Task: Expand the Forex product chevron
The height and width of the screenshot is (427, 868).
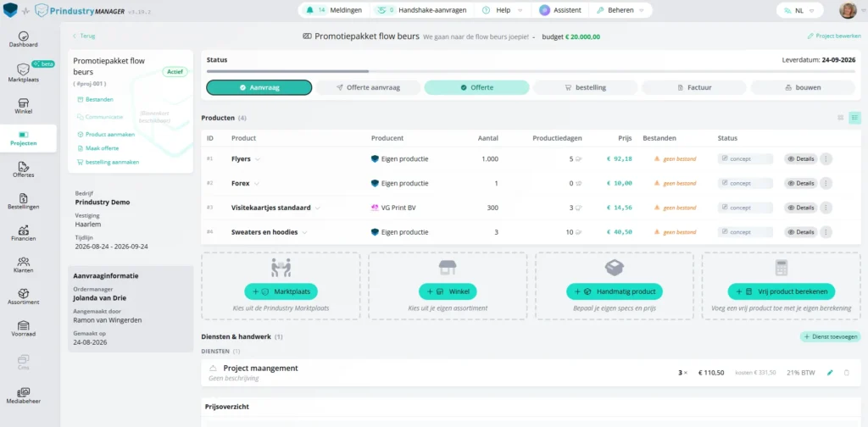Action: [256, 184]
